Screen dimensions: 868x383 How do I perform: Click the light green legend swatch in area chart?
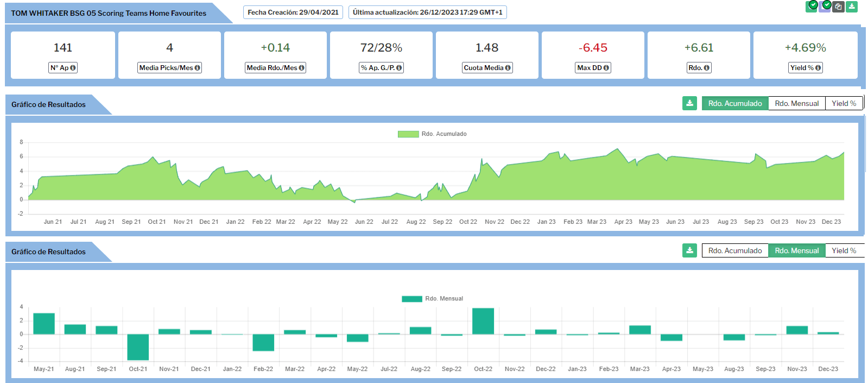[408, 134]
